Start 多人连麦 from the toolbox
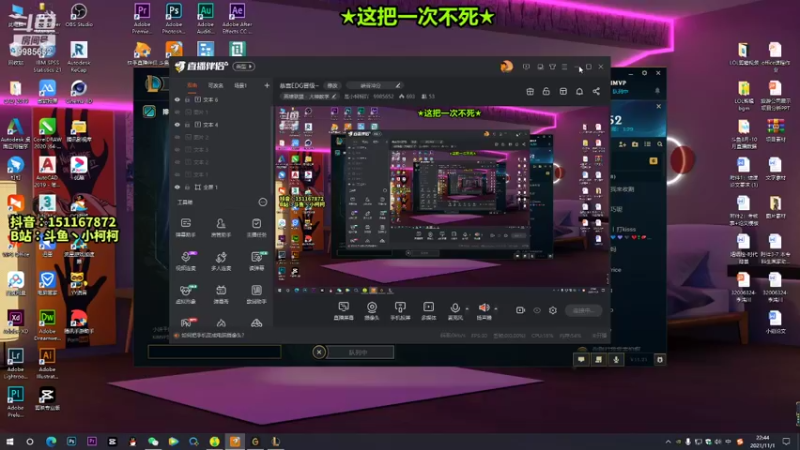800x450 pixels. point(221,261)
